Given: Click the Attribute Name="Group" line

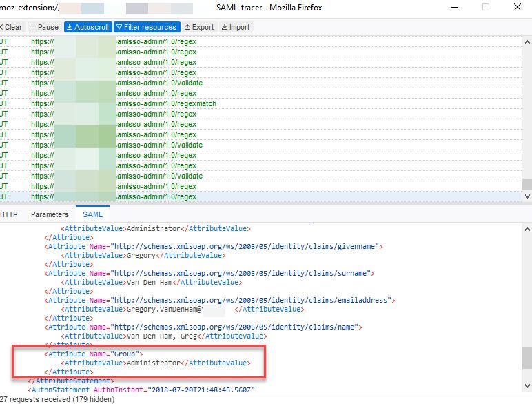Looking at the screenshot, I should pyautogui.click(x=94, y=354).
